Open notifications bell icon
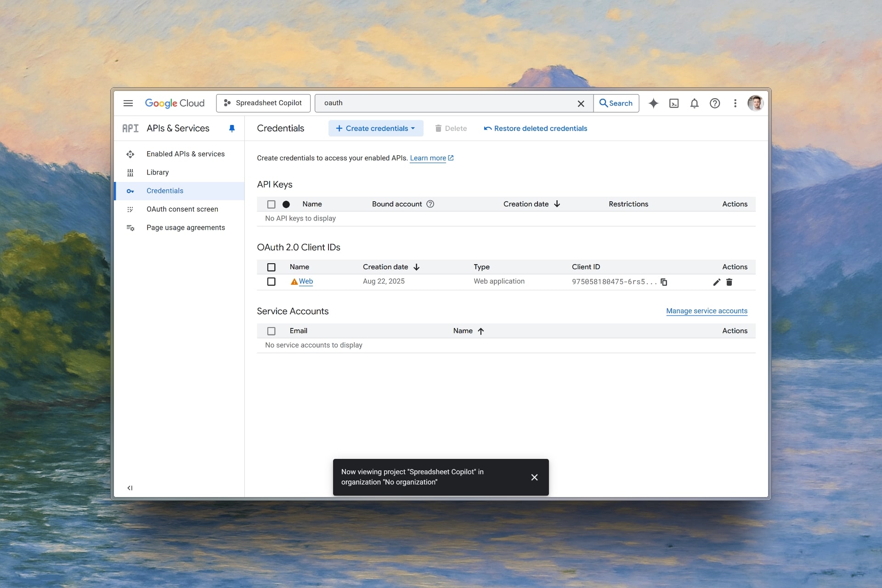Image resolution: width=882 pixels, height=588 pixels. (x=694, y=103)
